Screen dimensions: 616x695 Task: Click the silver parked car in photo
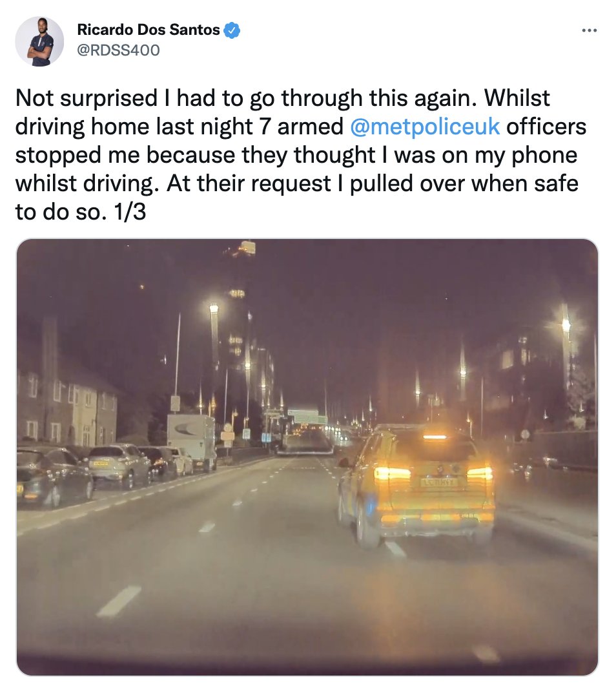pos(119,466)
